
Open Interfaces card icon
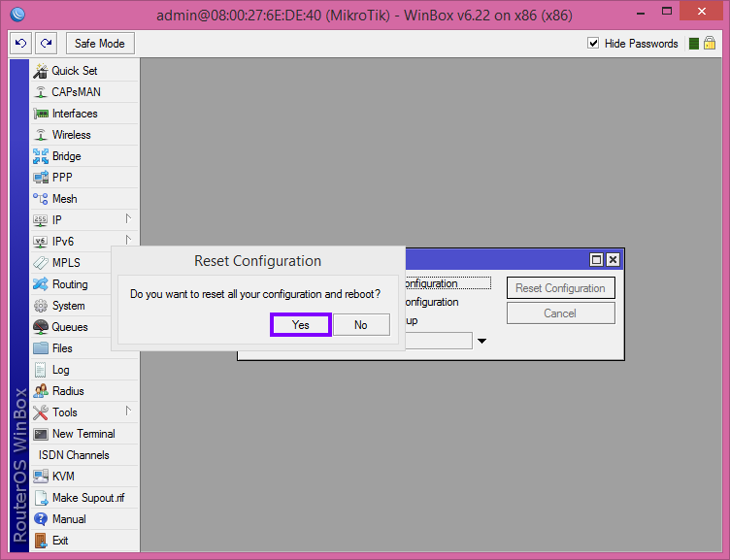click(x=41, y=114)
